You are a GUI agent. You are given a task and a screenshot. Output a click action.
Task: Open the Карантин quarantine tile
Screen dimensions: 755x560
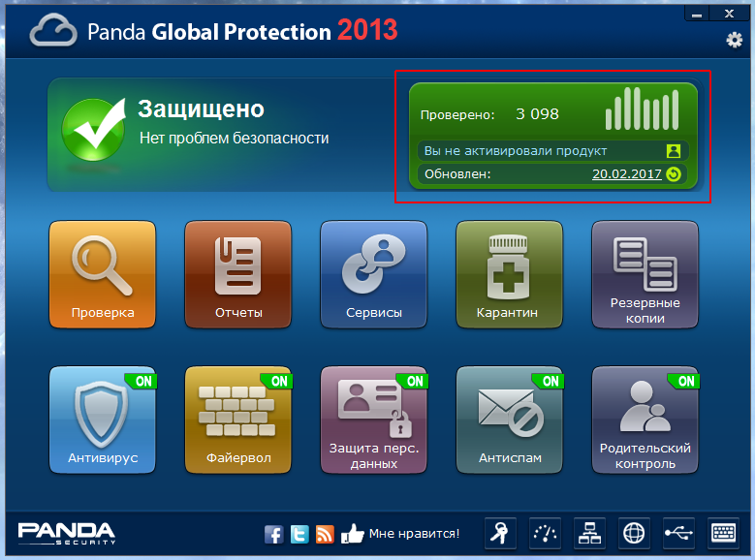[x=509, y=274]
